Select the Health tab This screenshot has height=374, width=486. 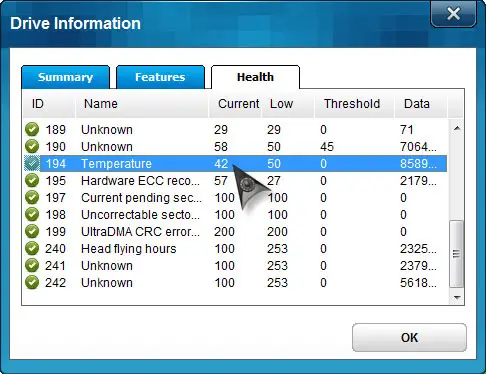click(x=255, y=77)
